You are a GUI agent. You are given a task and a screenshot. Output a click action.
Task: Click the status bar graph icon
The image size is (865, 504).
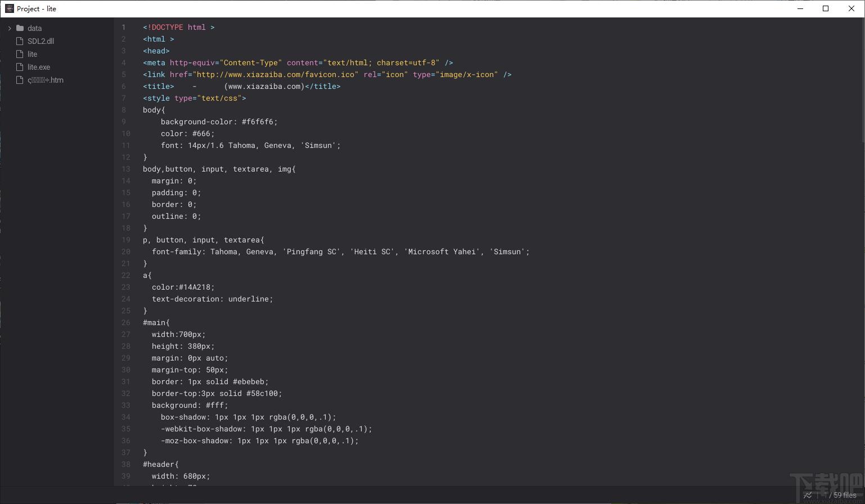pos(808,495)
